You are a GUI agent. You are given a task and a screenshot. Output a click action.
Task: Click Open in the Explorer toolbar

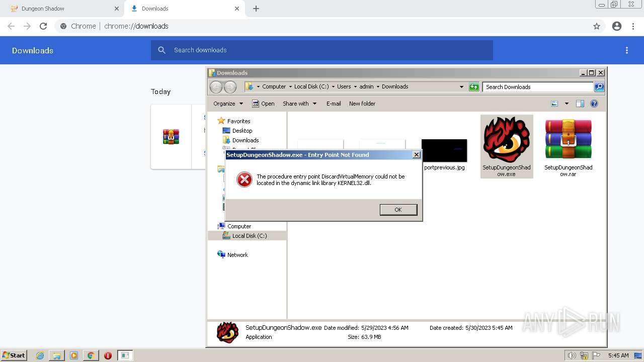coord(263,104)
